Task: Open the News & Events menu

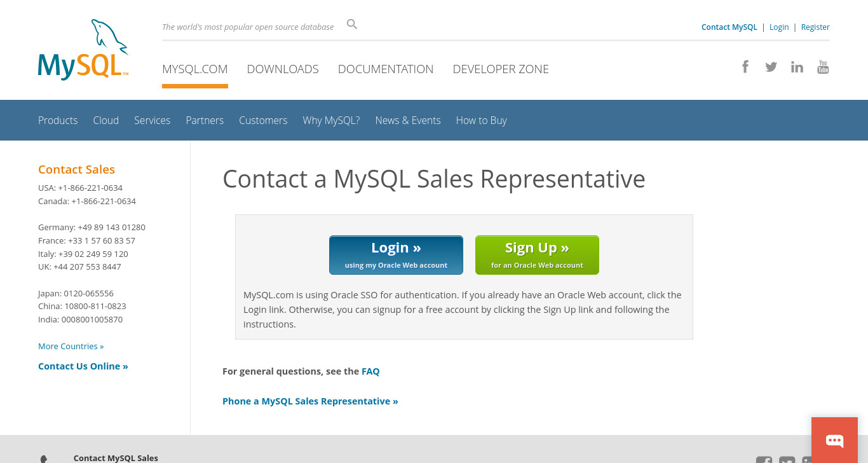Action: pyautogui.click(x=408, y=120)
